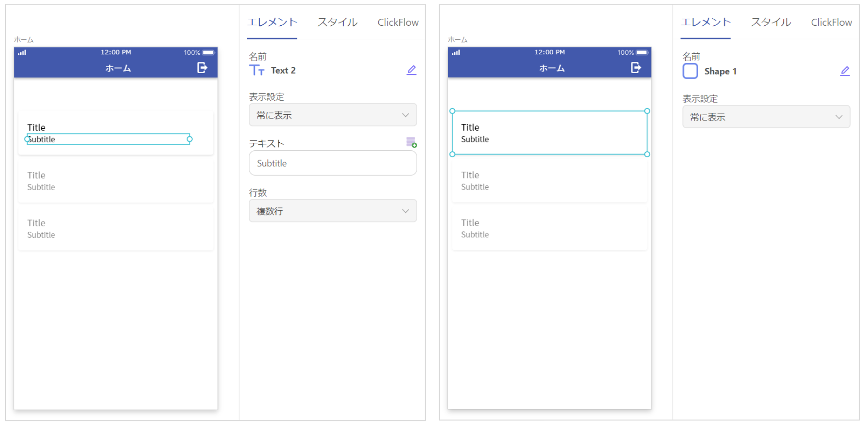
Task: Open left panel ClickFlow tab
Action: [398, 22]
